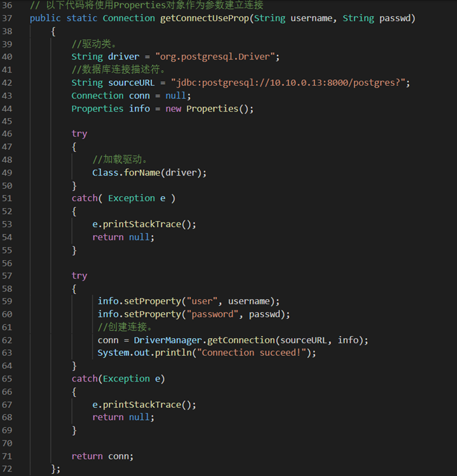Screen dimensions: 457x476
Task: Click DriverManager.getConnection on line 62
Action: coord(204,340)
